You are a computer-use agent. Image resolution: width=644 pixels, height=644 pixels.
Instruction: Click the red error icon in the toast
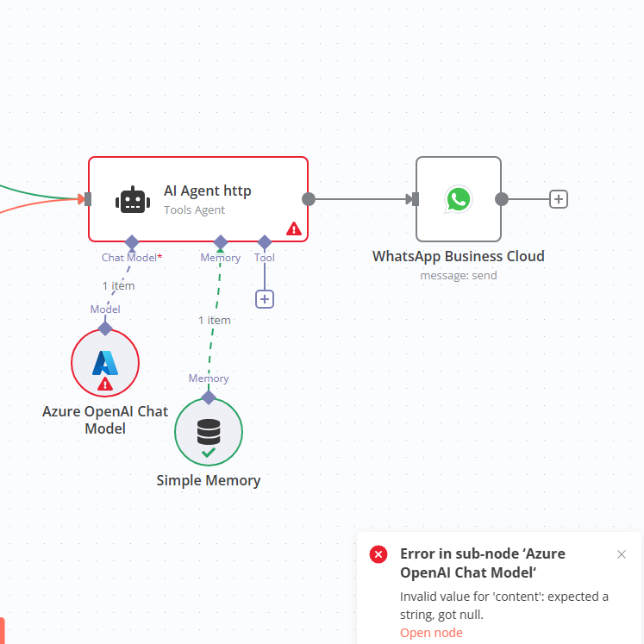click(378, 554)
